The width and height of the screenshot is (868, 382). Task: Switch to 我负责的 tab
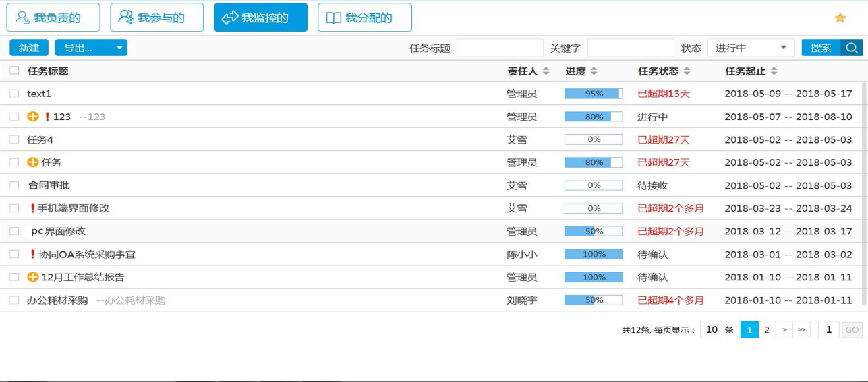(x=53, y=18)
